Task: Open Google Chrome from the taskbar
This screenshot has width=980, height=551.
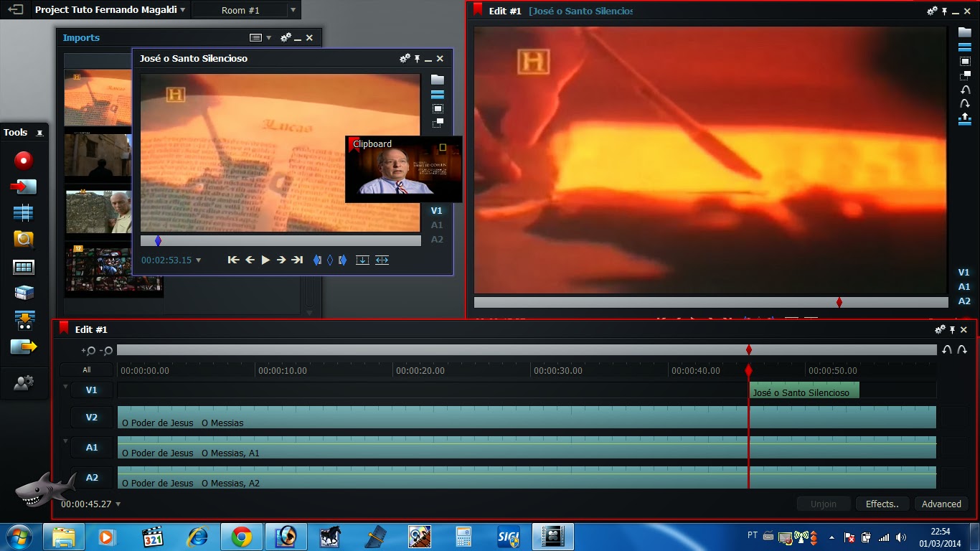Action: coord(241,537)
